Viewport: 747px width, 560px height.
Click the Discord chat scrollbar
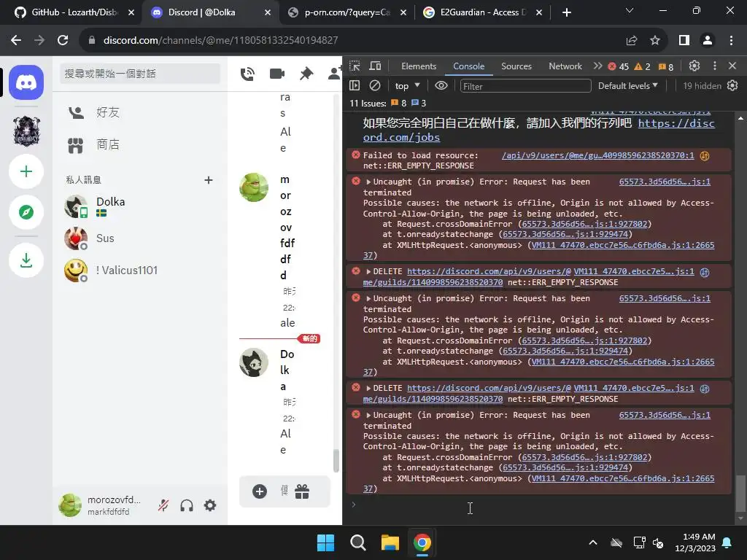pos(336,461)
